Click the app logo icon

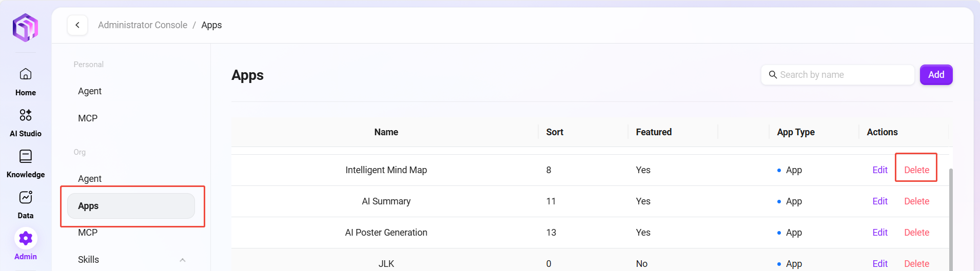[26, 27]
